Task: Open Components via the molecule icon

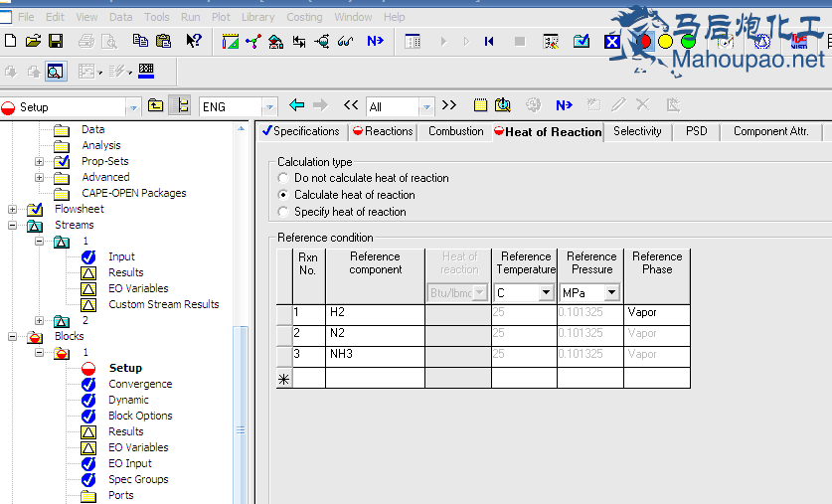Action: pos(253,41)
